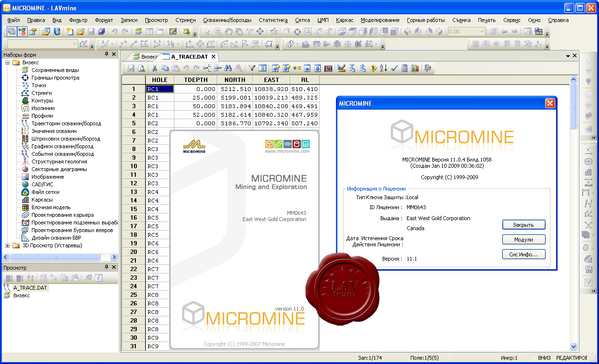Image resolution: width=599 pixels, height=364 pixels.
Task: Click the forms tree horizontal scrollbar right arrow
Action: (114, 257)
